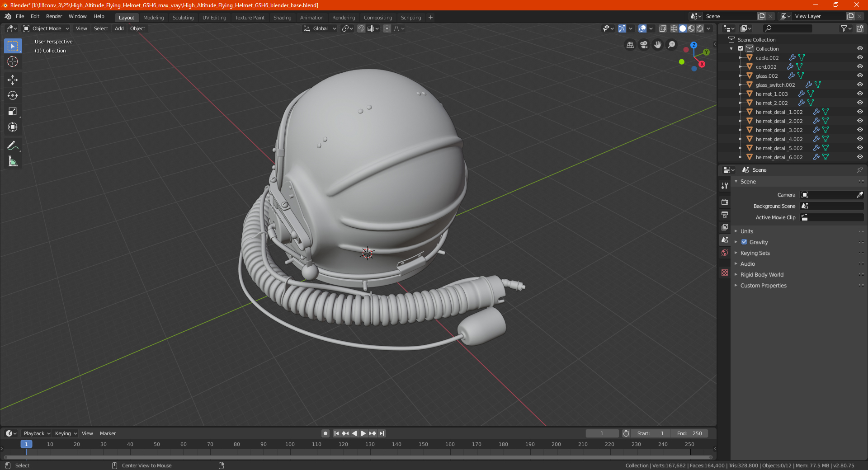Switch to the Shading workspace tab
The height and width of the screenshot is (470, 868).
282,18
